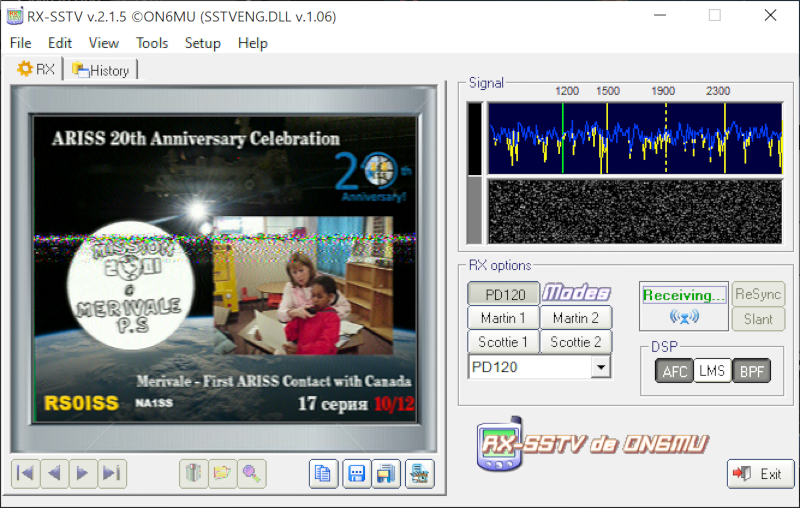
Task: Click the trash bin delete icon
Action: tap(194, 474)
